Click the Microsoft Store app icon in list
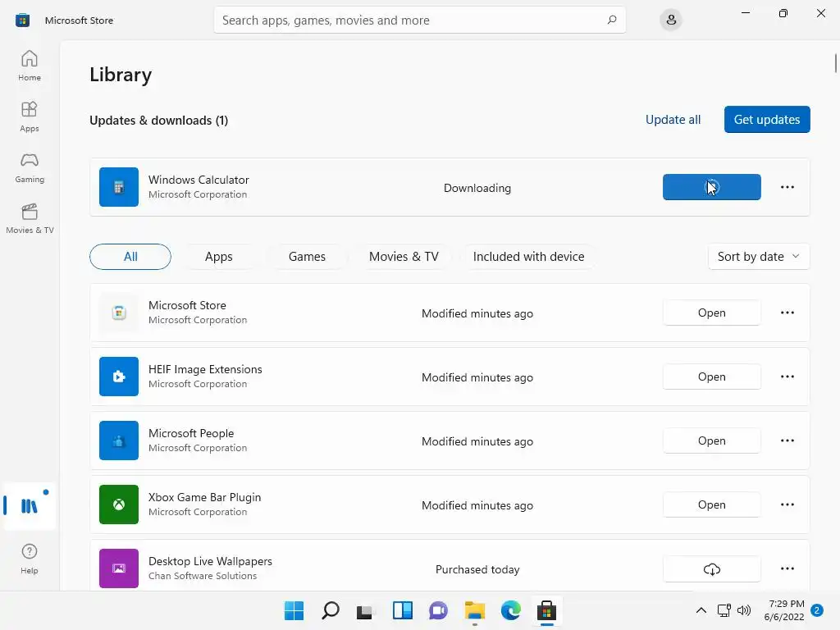This screenshot has height=630, width=840. pos(119,313)
